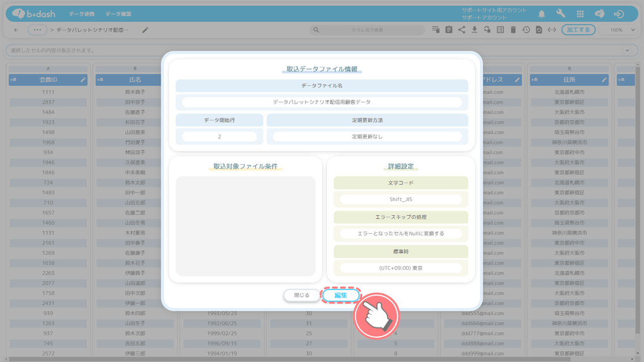Click the カラム名で検索 search field

coord(367,30)
